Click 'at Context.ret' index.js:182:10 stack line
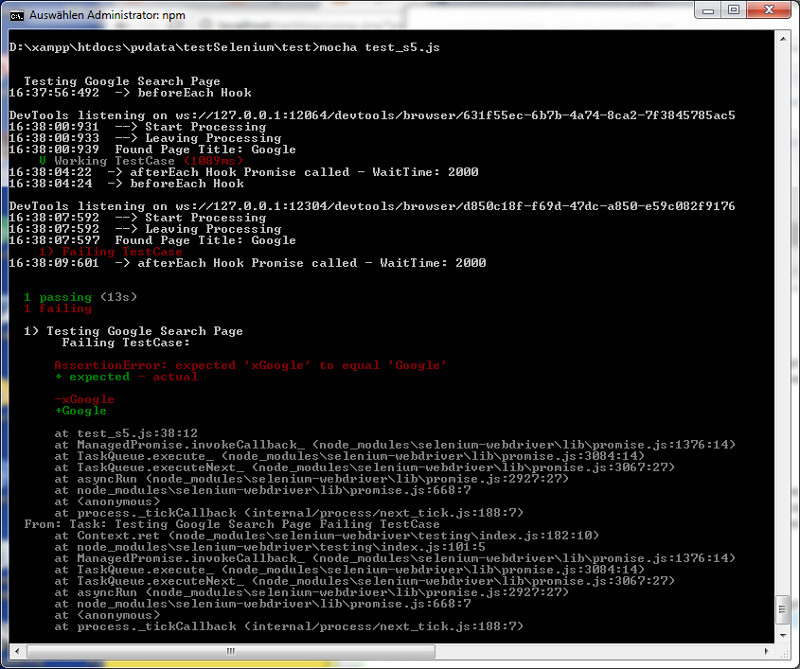 (327, 536)
